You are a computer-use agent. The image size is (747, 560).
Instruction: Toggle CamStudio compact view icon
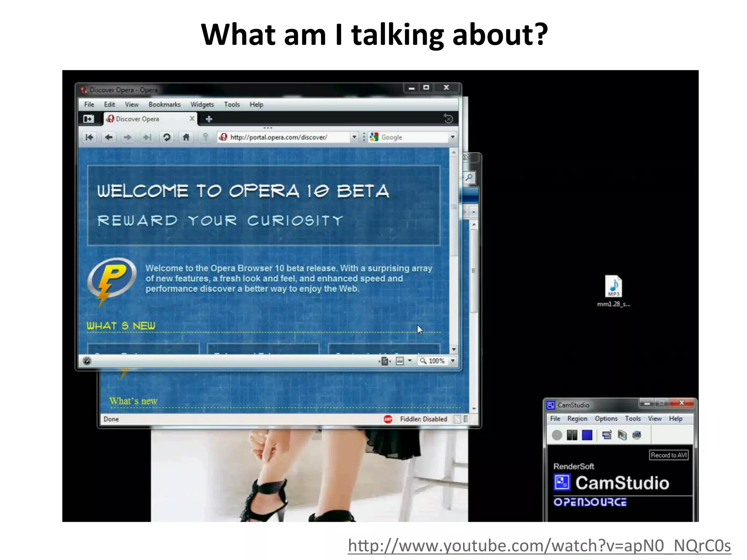click(x=607, y=435)
